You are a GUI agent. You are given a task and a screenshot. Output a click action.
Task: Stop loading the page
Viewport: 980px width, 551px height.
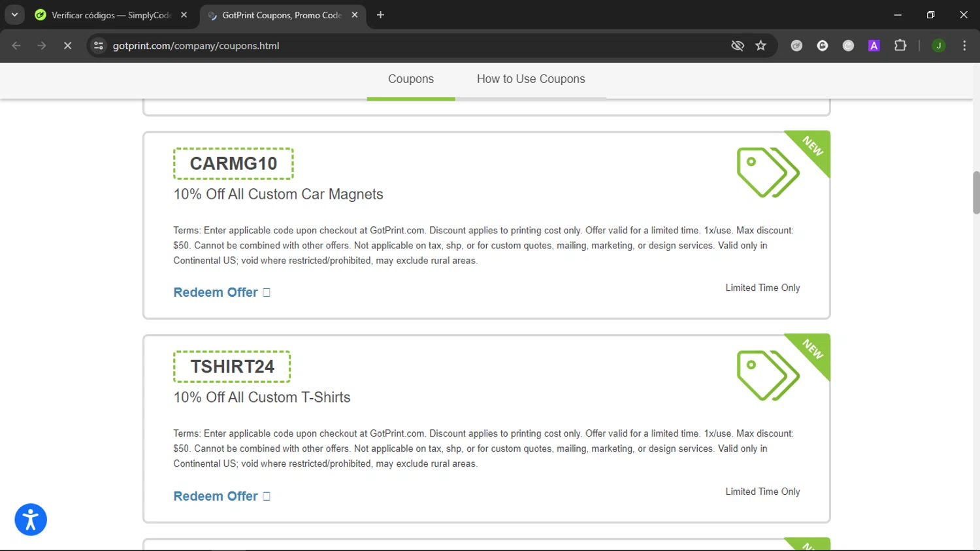pos(67,46)
